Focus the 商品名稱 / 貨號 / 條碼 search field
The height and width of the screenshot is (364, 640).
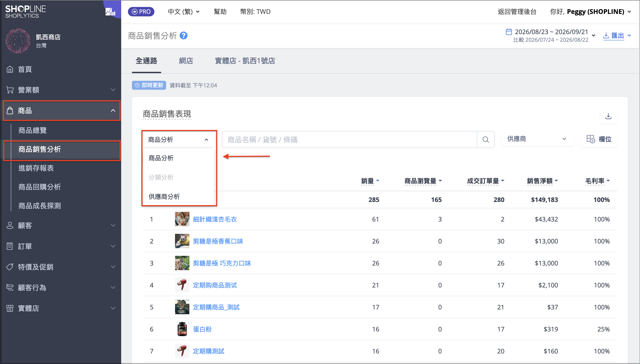tap(349, 140)
